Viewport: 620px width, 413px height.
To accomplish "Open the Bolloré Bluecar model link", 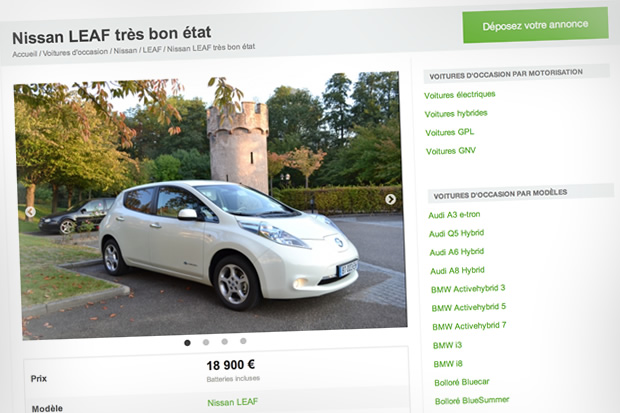I will click(462, 382).
